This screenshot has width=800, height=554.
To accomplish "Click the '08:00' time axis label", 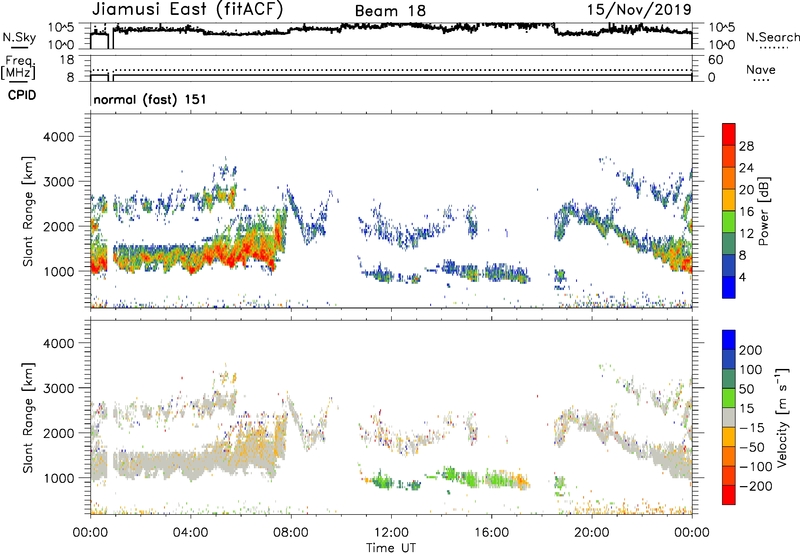I will pyautogui.click(x=291, y=533).
